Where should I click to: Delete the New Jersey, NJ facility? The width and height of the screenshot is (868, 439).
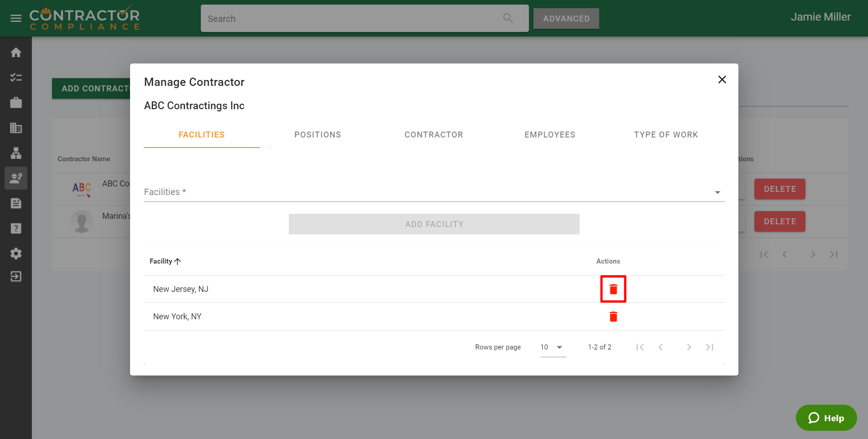coord(613,289)
